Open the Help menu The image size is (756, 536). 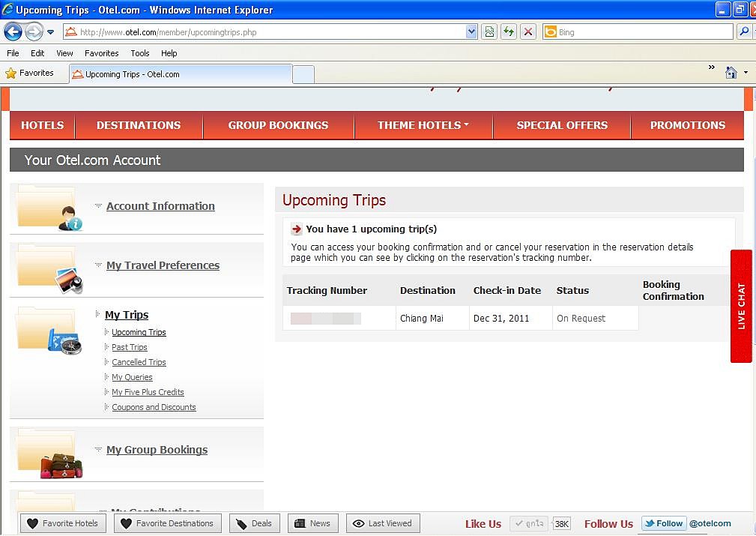pyautogui.click(x=169, y=53)
